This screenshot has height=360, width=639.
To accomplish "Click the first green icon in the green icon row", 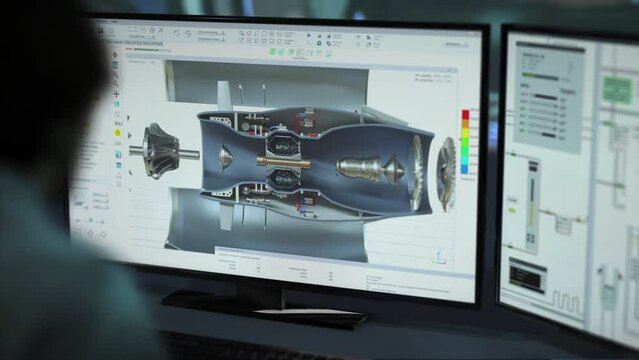I will click(272, 51).
